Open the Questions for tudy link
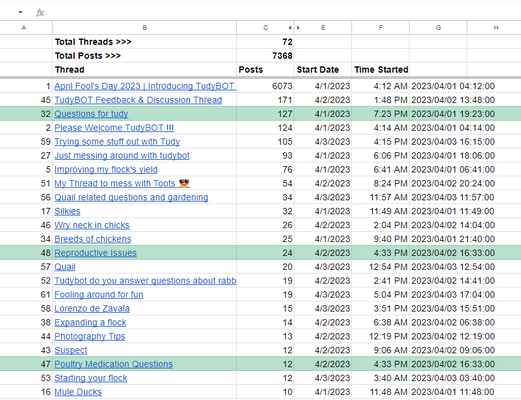 (x=91, y=114)
